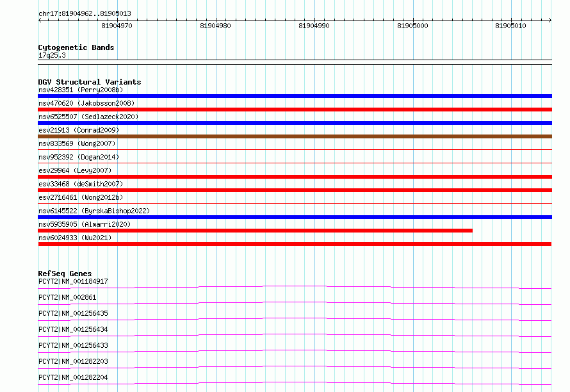
Task: Open variant nsv6525507 (Sedlazeck2020) label
Action: (x=88, y=117)
